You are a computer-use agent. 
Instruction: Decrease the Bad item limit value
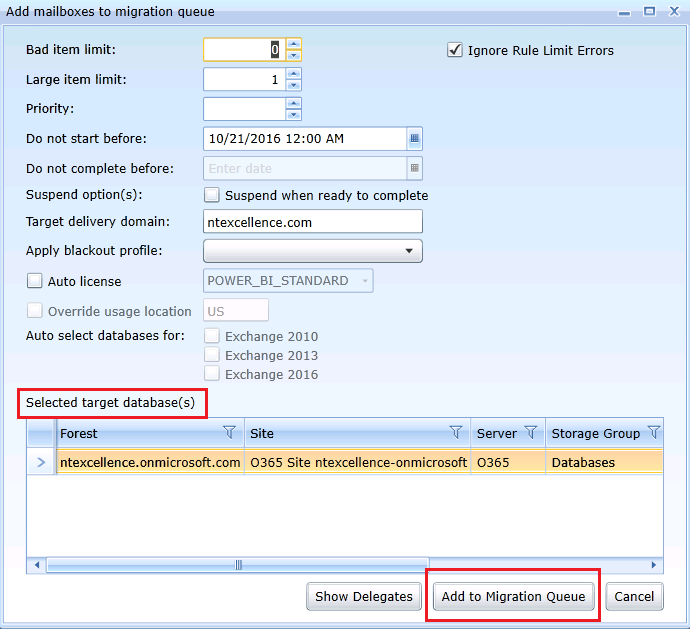[x=294, y=55]
